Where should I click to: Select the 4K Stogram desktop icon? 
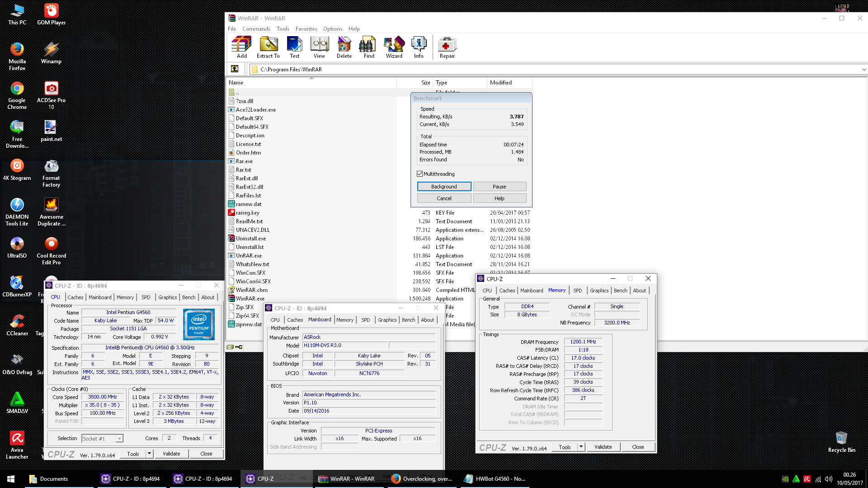[17, 170]
